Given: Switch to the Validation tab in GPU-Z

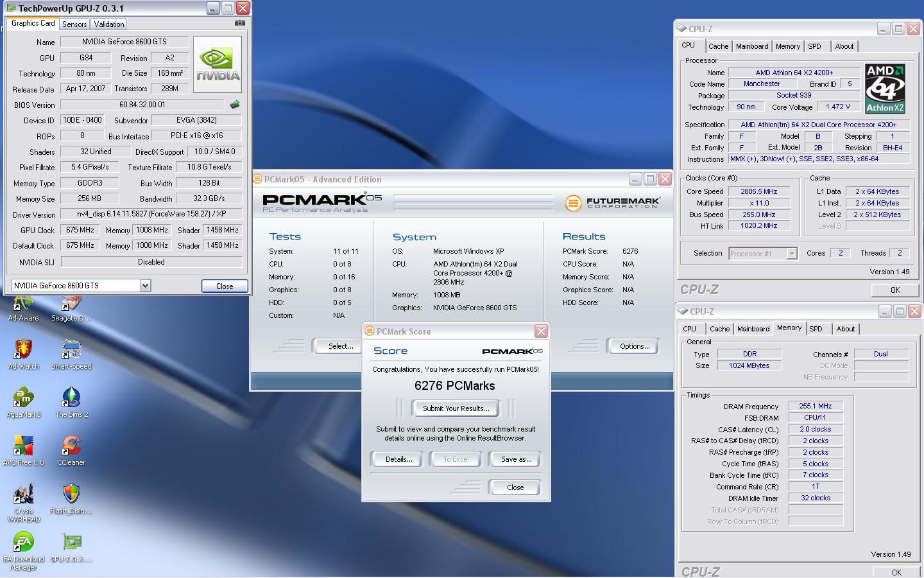Looking at the screenshot, I should tap(109, 24).
